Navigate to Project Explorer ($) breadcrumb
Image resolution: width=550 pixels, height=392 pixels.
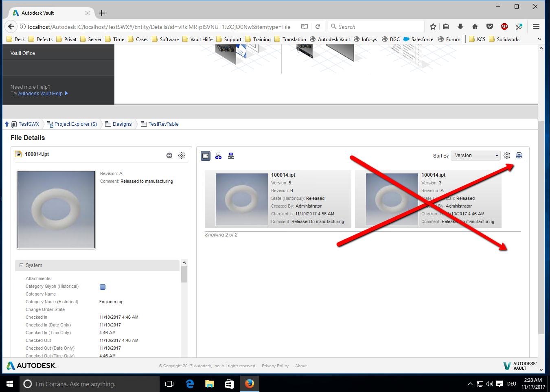point(76,124)
